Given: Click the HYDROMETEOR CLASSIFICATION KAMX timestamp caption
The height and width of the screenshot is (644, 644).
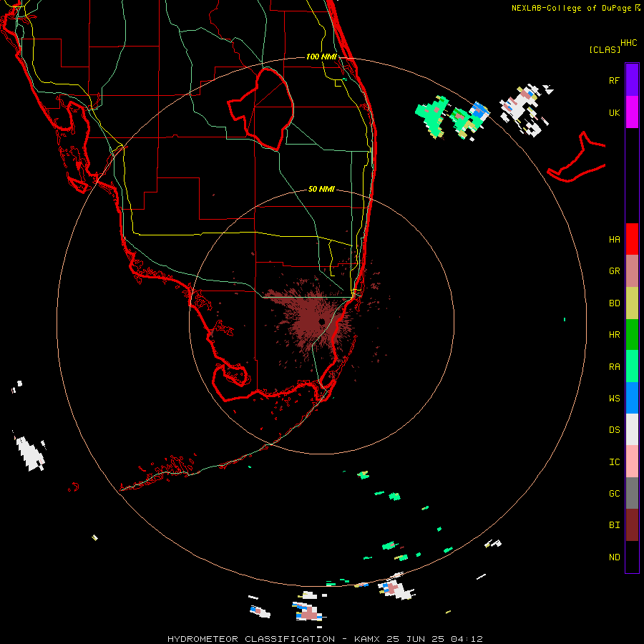Looking at the screenshot, I should coord(325,639).
